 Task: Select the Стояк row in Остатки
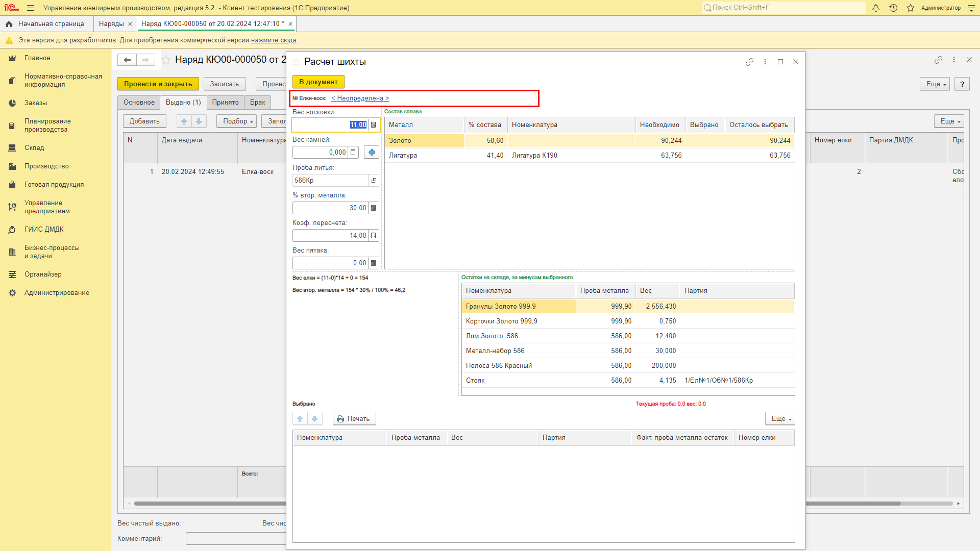tap(628, 381)
